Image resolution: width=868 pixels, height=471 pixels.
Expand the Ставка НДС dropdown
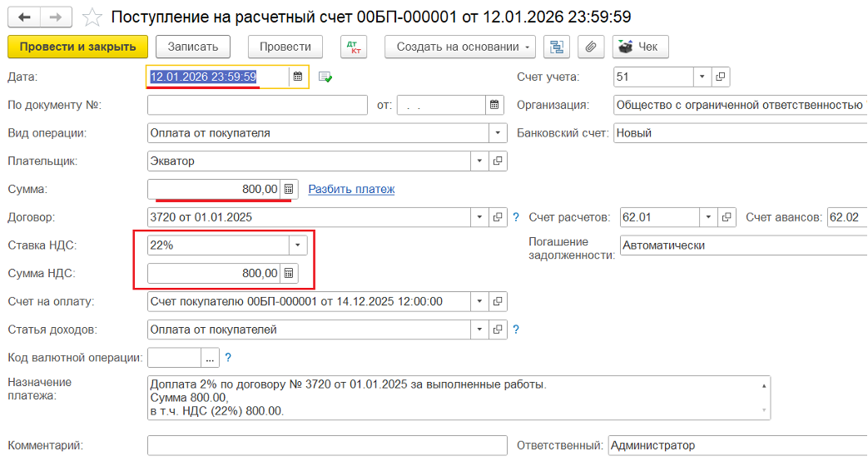[x=298, y=245]
